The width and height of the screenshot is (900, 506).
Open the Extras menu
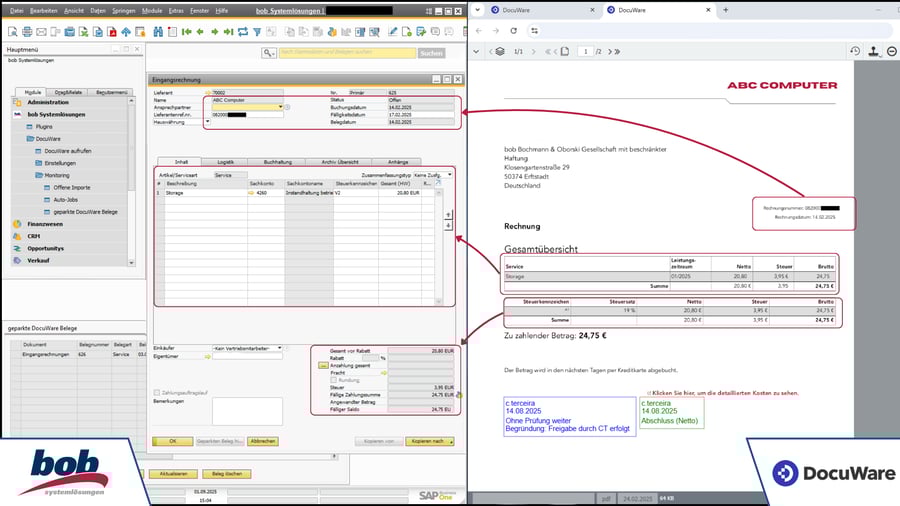coord(176,11)
